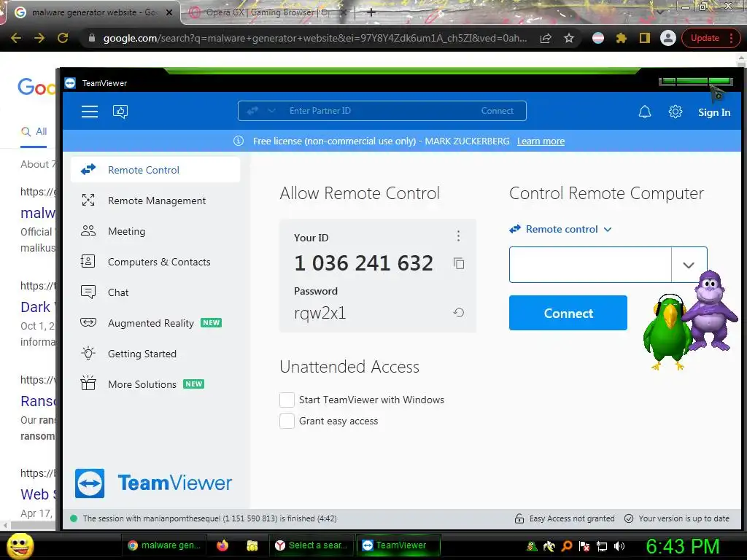Click Sign In in TeamViewer
The height and width of the screenshot is (560, 747).
click(x=713, y=112)
